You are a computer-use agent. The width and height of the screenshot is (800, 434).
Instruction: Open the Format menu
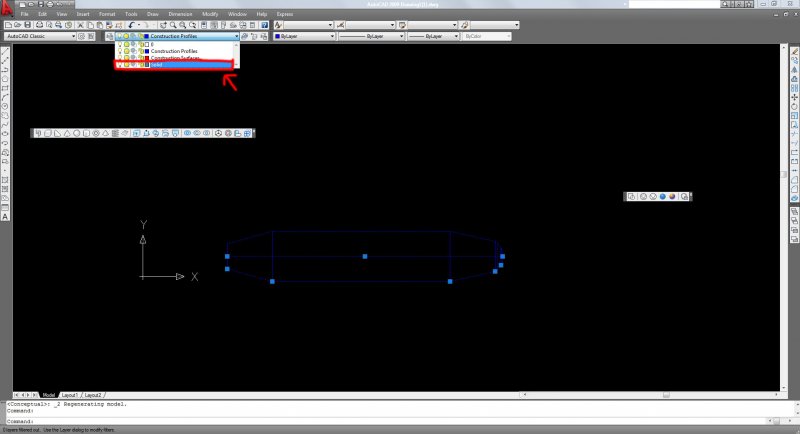[107, 14]
